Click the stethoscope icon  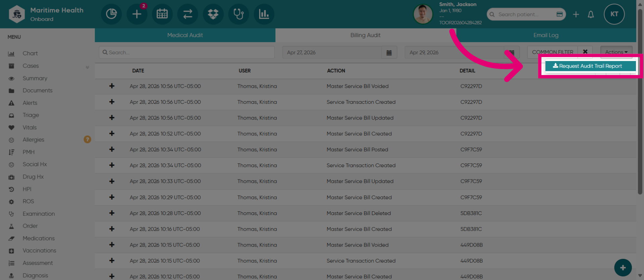click(238, 14)
